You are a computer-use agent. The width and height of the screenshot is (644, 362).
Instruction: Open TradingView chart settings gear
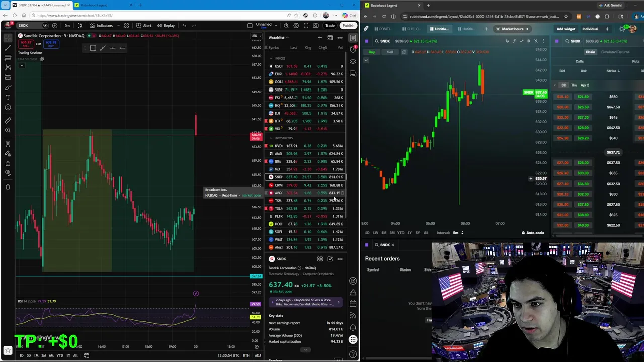296,25
